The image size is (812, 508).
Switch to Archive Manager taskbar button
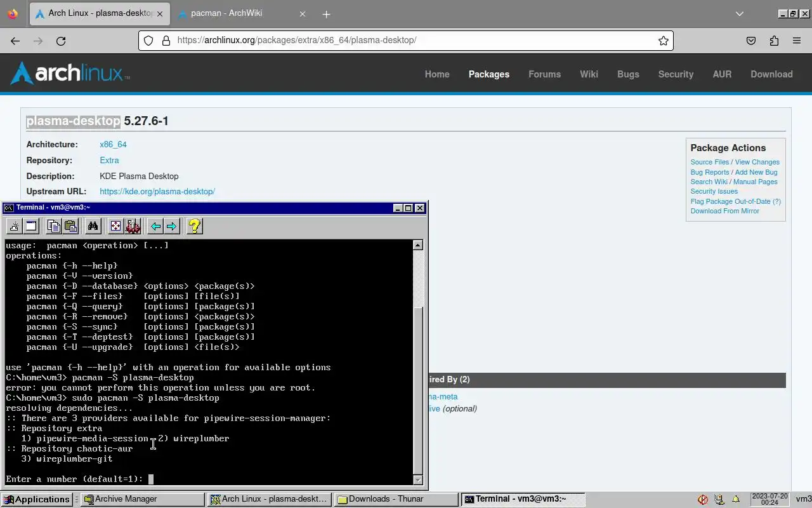point(143,499)
